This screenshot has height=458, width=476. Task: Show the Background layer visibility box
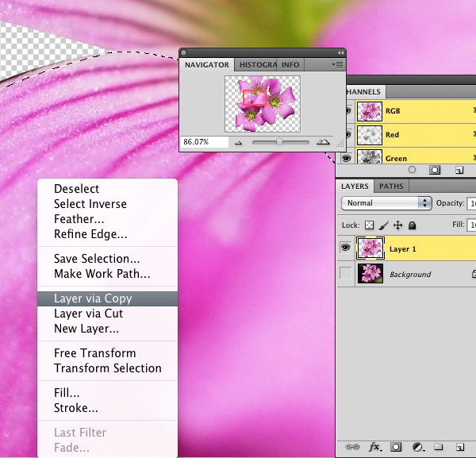click(x=346, y=273)
